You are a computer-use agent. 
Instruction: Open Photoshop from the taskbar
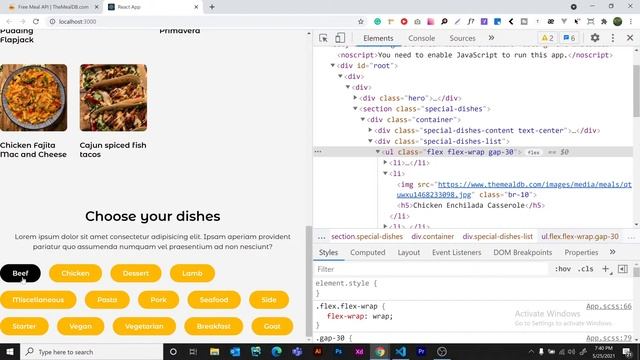click(x=338, y=351)
